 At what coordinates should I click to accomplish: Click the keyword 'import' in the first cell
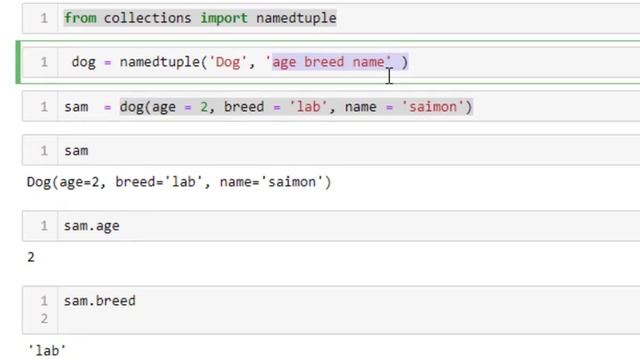(x=224, y=18)
